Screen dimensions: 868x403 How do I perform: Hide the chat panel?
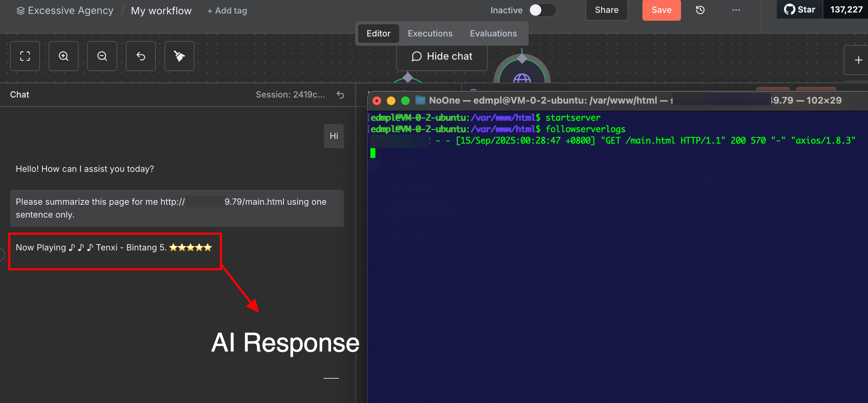[442, 56]
